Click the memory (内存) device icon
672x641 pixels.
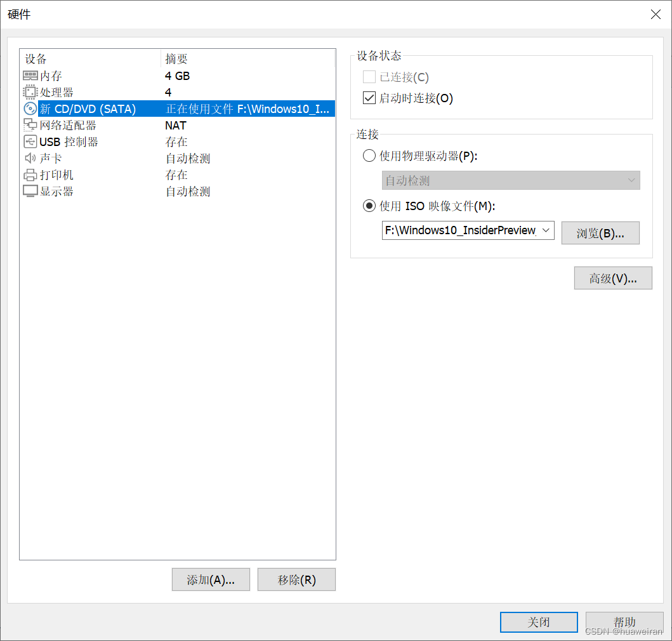[30, 76]
